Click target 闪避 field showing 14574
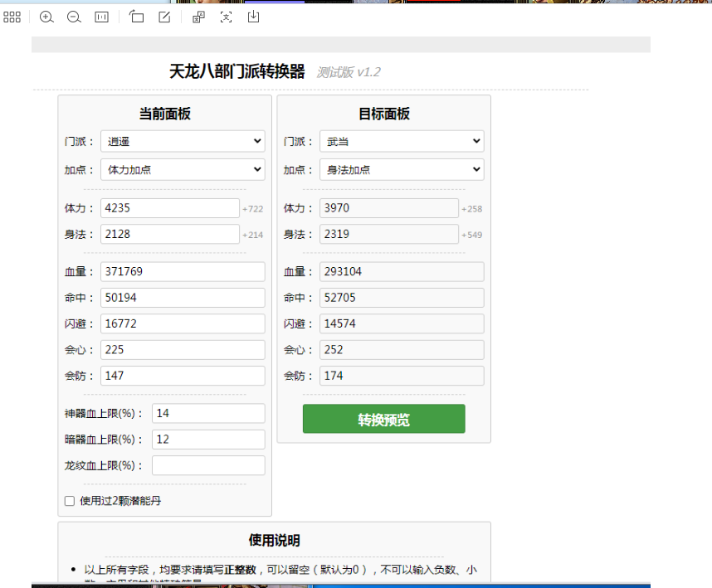This screenshot has width=712, height=588. pyautogui.click(x=402, y=323)
